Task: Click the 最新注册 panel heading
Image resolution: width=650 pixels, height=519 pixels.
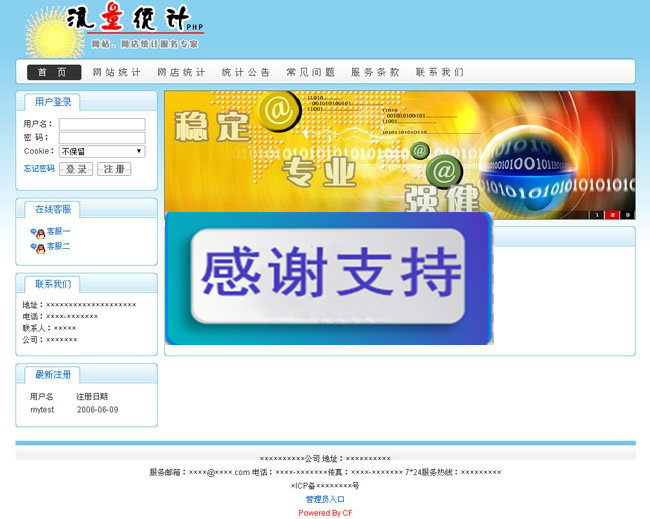Action: pos(53,375)
